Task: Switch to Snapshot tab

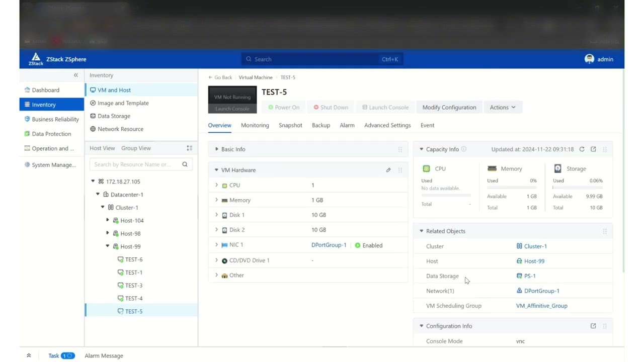Action: coord(290,125)
